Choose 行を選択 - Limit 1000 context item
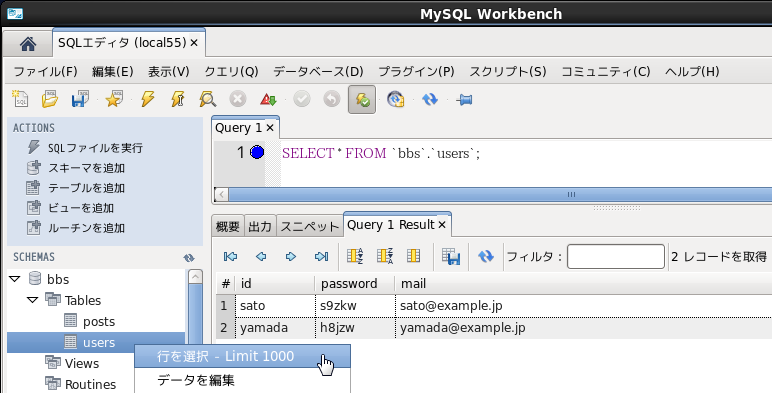Screen dimensions: 772x393 tap(242, 356)
